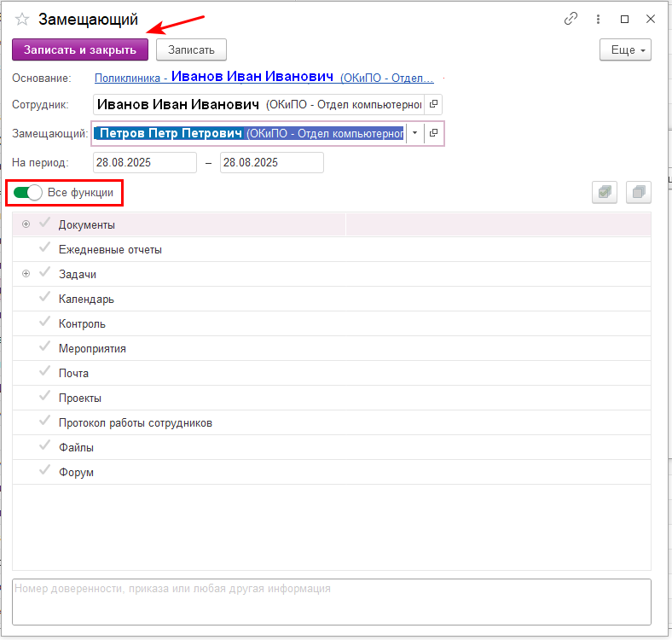Screen dimensions: 672x640
Task: Click the period start date field
Action: coord(145,162)
